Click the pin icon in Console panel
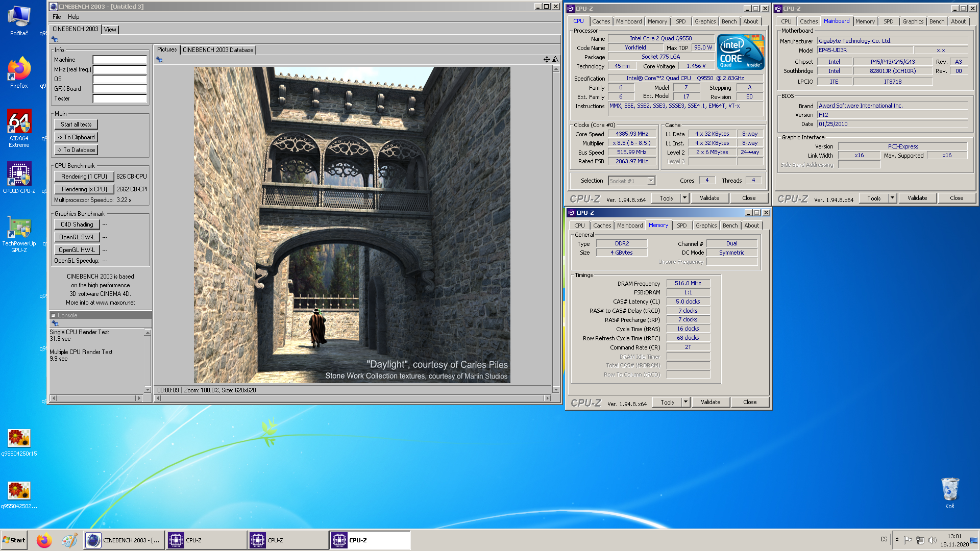Image resolution: width=980 pixels, height=551 pixels. (55, 323)
